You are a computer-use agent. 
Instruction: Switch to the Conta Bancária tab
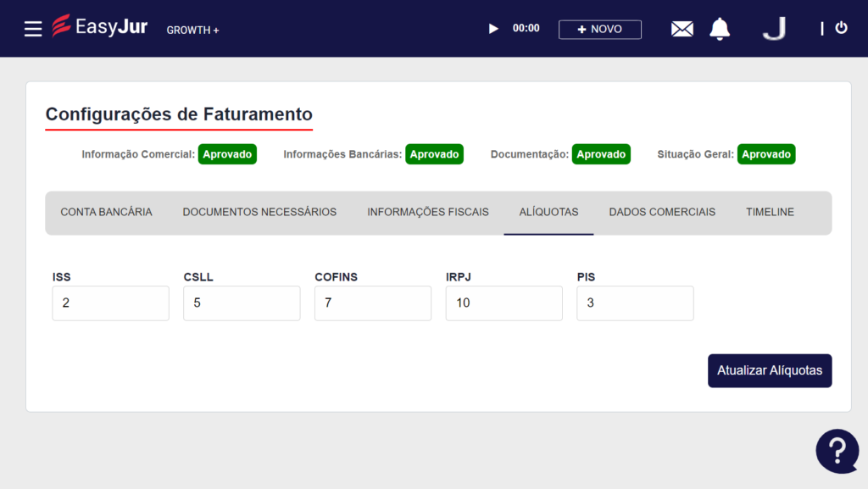(106, 213)
